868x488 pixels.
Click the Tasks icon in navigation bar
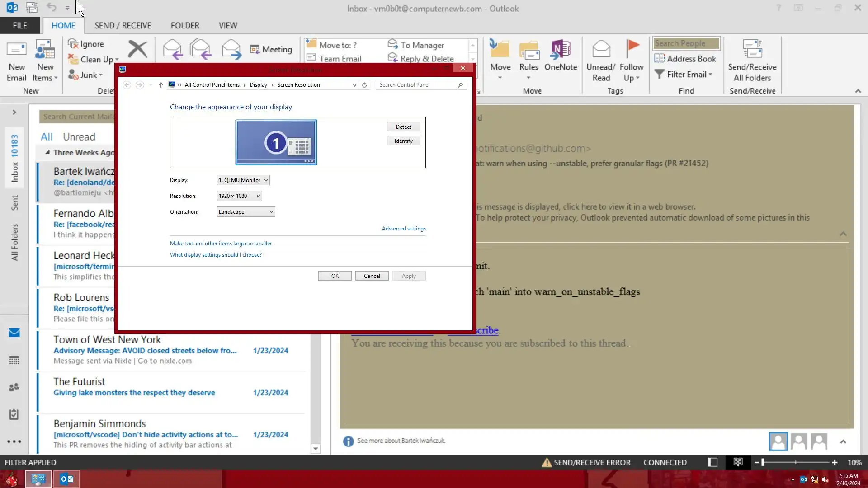click(x=14, y=414)
